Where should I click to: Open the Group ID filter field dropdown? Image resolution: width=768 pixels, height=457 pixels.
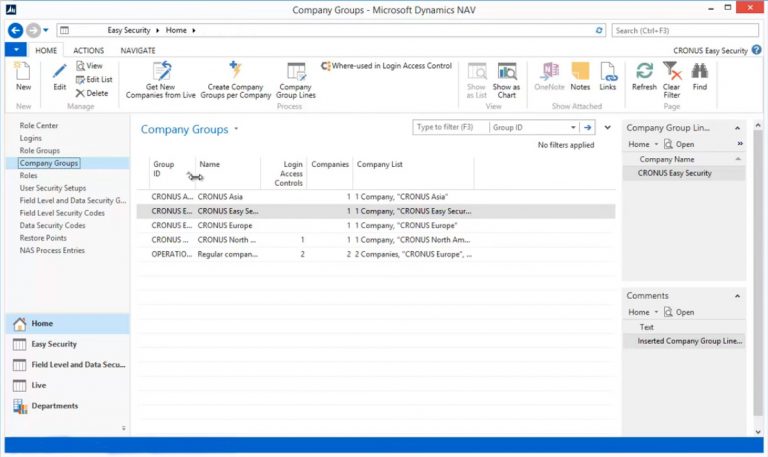(573, 128)
